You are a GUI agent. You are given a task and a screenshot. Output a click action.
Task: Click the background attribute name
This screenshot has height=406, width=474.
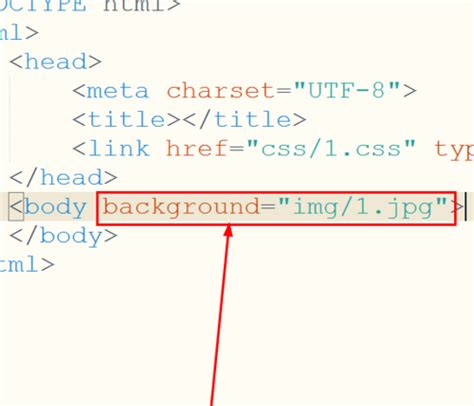181,207
